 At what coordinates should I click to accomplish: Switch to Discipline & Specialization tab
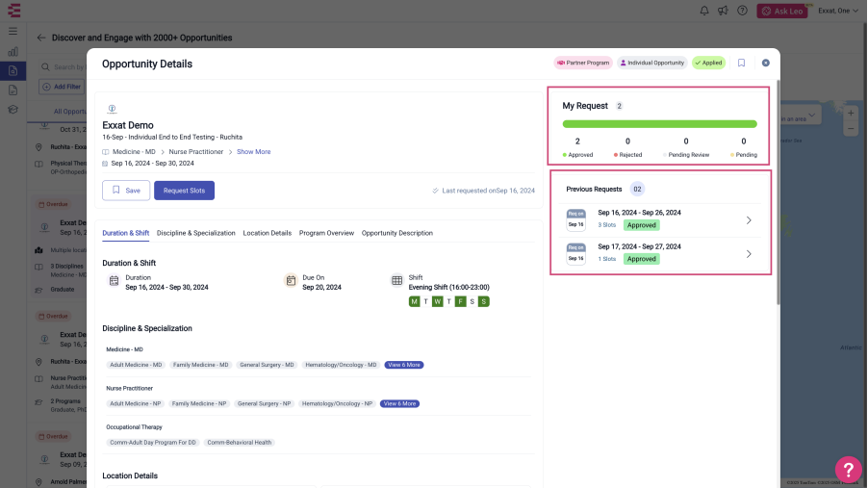pos(196,233)
